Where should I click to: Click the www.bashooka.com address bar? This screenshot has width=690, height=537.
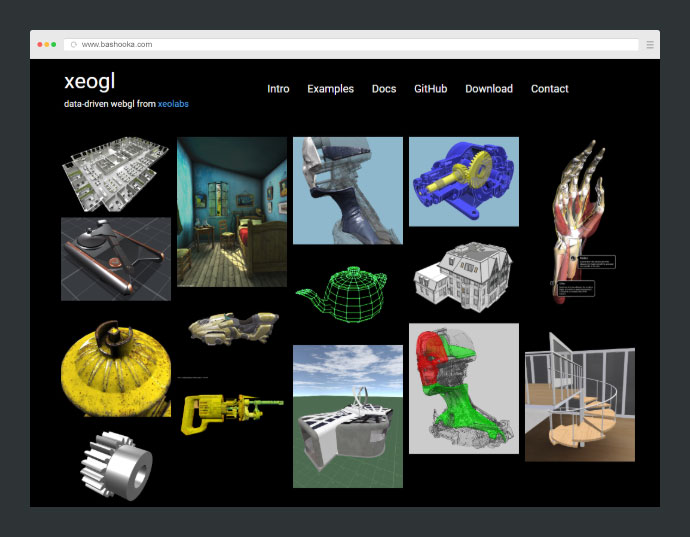coord(350,45)
